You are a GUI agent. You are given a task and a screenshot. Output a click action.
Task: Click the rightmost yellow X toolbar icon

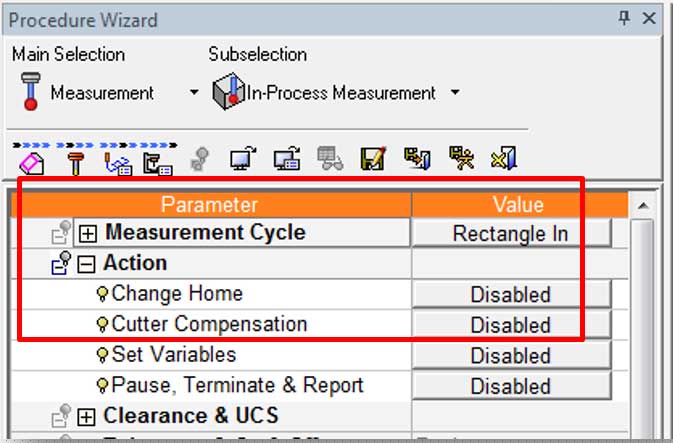click(502, 158)
